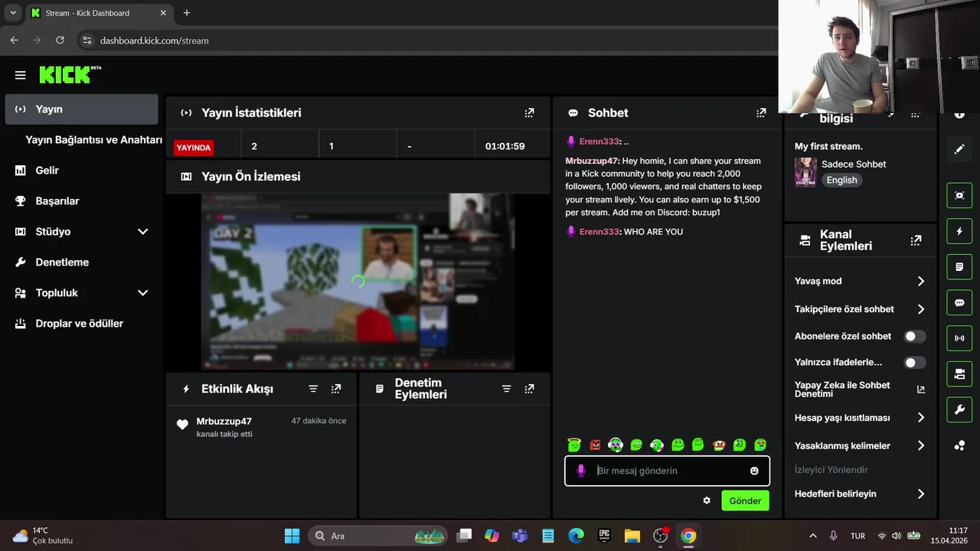
Task: Click the 01:01:59 stream duration
Action: 505,146
